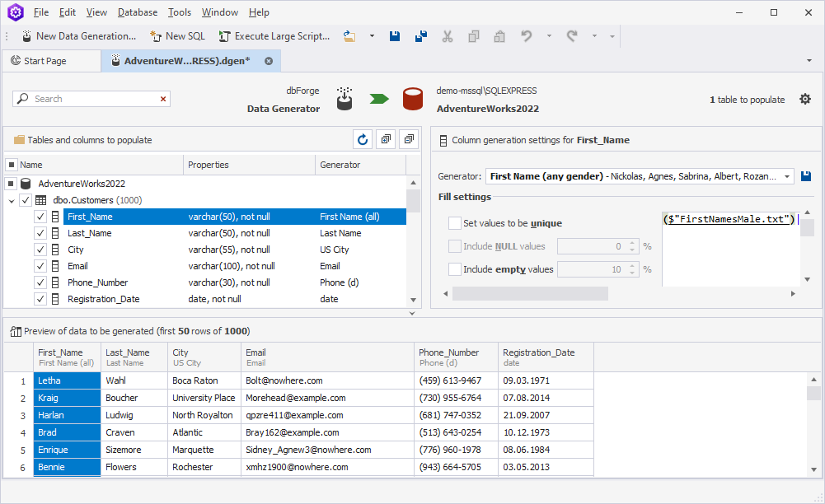This screenshot has height=504, width=825.
Task: Uncheck the Registration_Date column checkbox
Action: 40,299
